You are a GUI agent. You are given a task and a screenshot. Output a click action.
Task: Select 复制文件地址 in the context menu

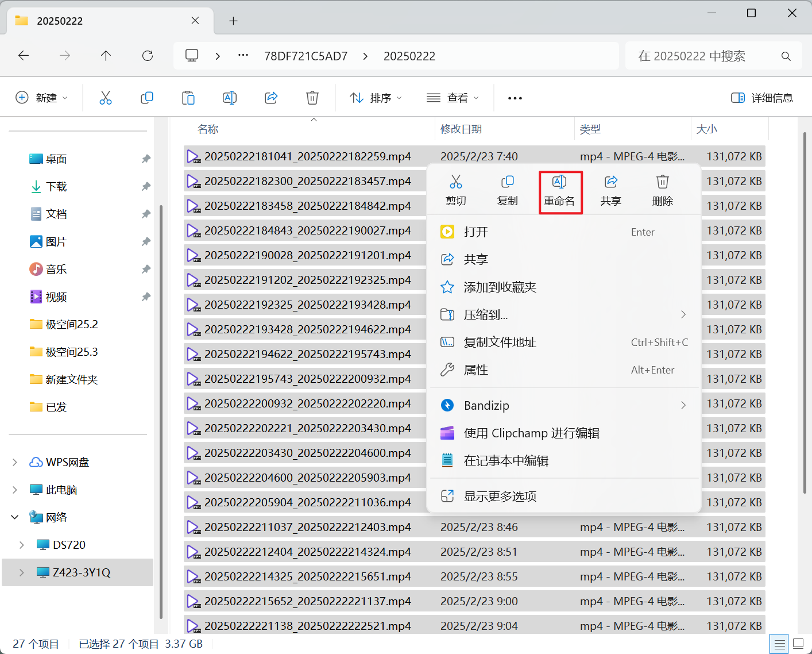[564, 343]
